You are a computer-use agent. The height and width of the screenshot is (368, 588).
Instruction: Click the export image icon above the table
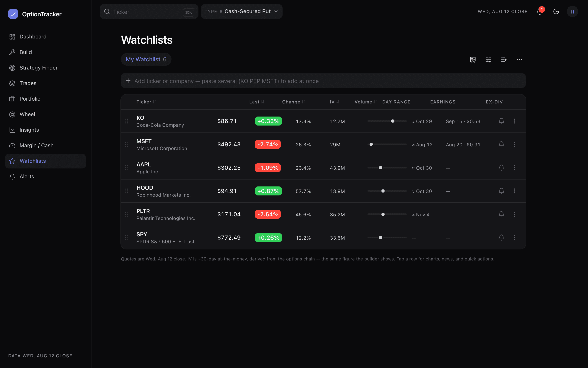click(x=473, y=60)
